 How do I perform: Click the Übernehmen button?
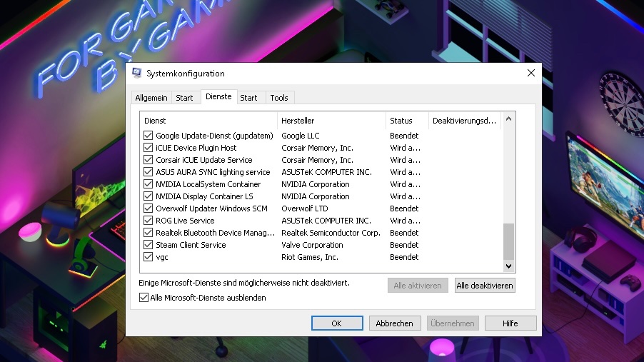[452, 323]
